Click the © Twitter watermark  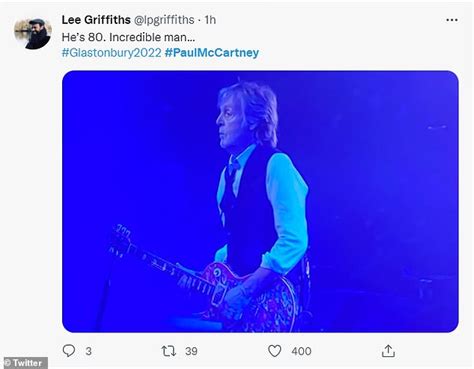point(24,363)
